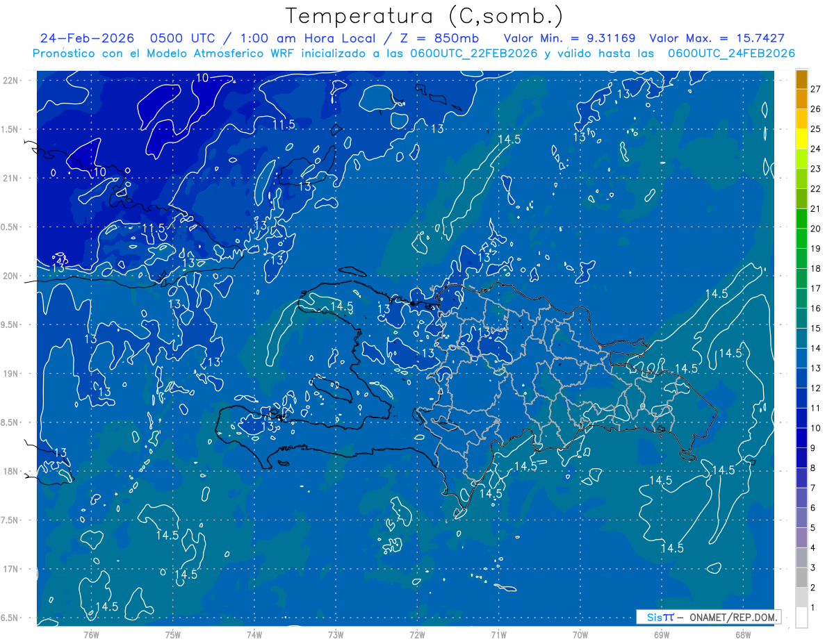Screen dimensions: 834x644
Task: Click the 73W longitude axis label
Action: [336, 634]
